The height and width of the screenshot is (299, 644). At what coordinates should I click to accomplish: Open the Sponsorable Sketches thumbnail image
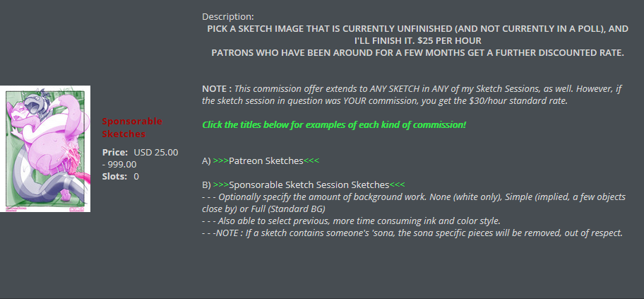pyautogui.click(x=49, y=149)
